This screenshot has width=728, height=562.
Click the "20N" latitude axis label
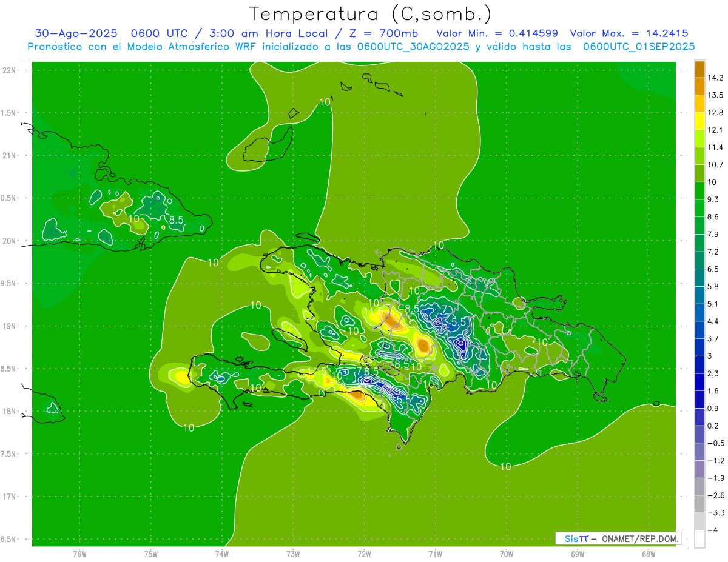(9, 241)
